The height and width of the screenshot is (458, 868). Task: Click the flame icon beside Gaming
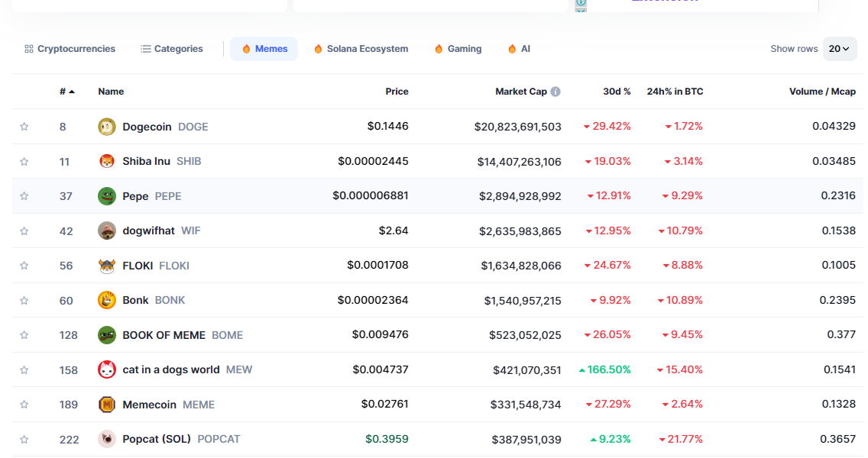pyautogui.click(x=439, y=49)
